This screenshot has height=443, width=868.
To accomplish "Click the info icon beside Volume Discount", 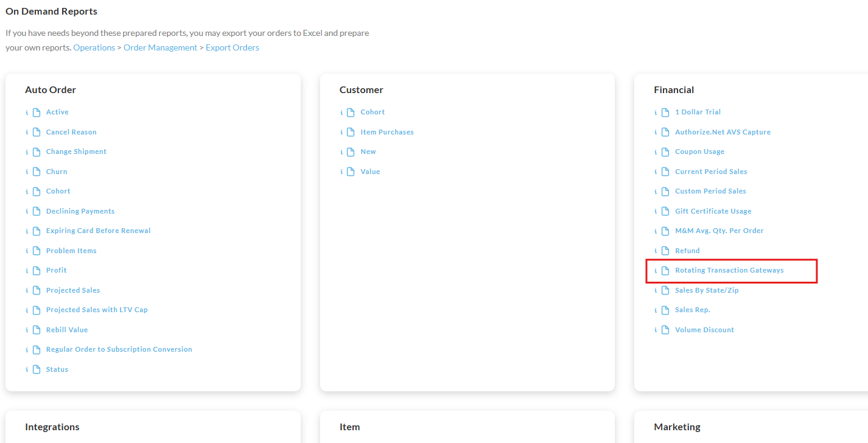I will [x=656, y=330].
